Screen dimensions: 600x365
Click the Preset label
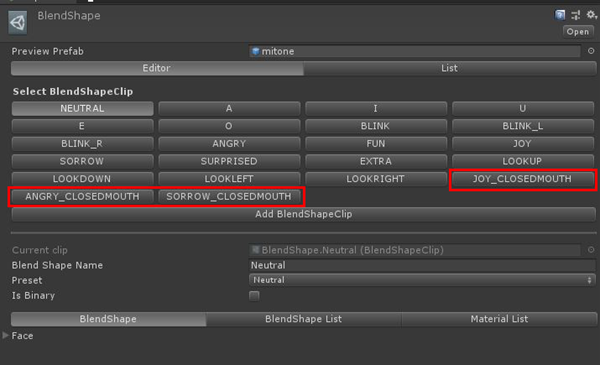pyautogui.click(x=27, y=280)
